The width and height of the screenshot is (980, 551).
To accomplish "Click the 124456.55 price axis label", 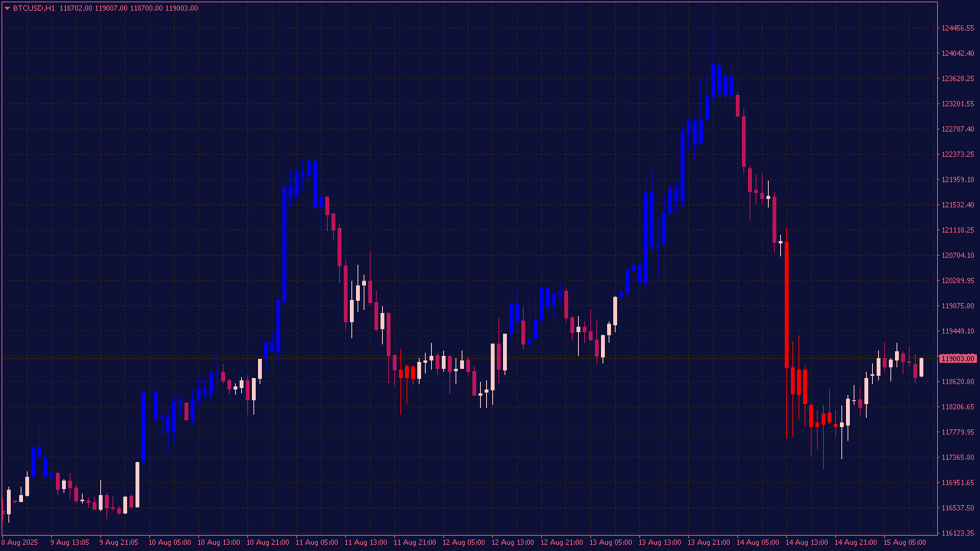I will (x=958, y=28).
